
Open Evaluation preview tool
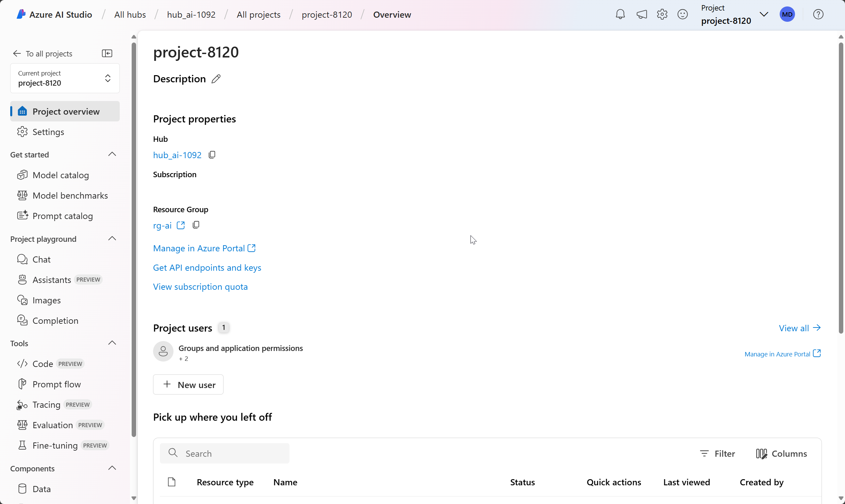[x=65, y=425]
